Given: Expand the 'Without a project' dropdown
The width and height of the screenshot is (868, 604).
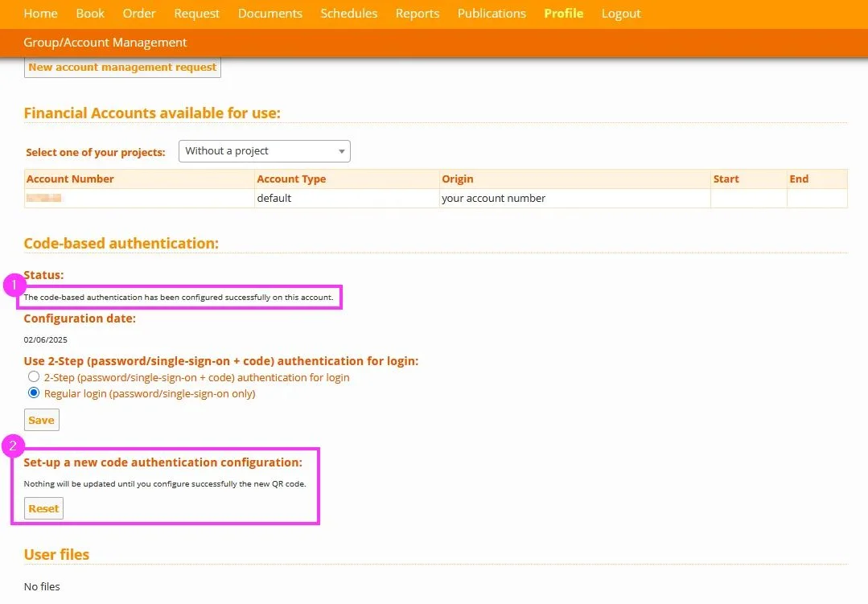Looking at the screenshot, I should coord(264,151).
